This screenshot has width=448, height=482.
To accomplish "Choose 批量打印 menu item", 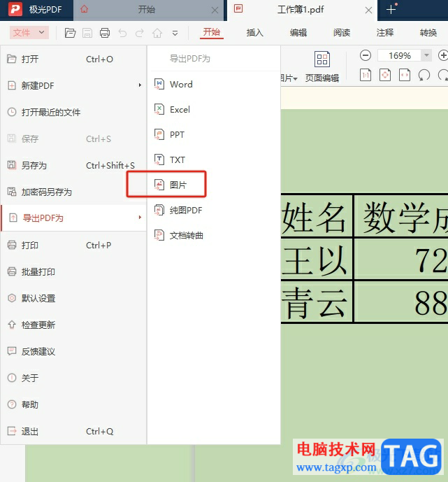I will pos(73,271).
